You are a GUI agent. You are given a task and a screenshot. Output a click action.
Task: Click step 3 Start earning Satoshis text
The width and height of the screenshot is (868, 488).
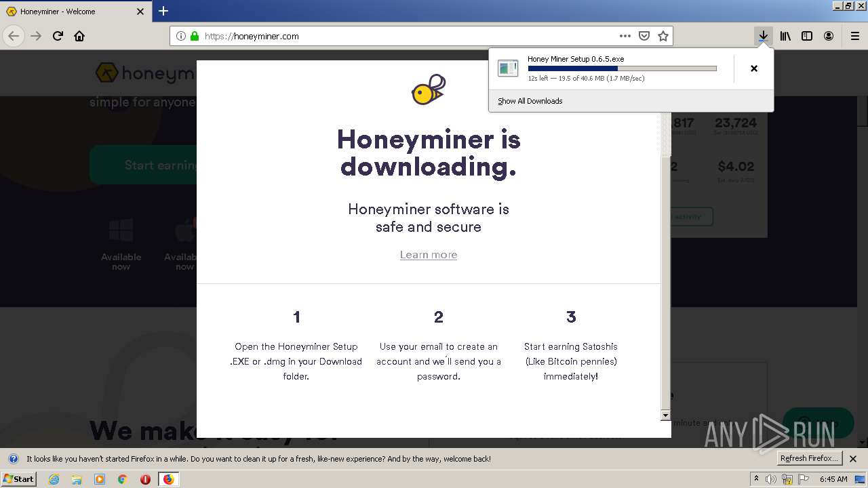coord(571,361)
